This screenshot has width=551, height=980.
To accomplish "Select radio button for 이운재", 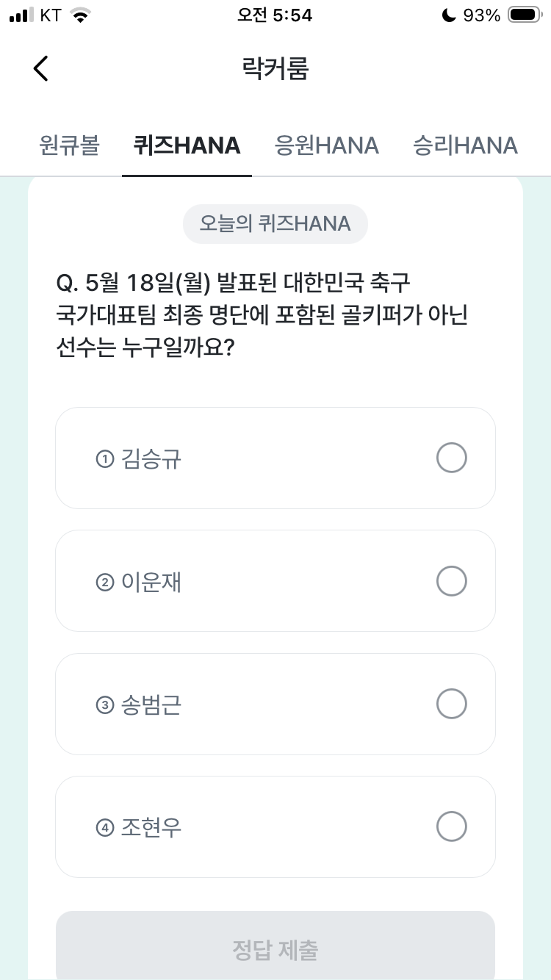I will pyautogui.click(x=451, y=581).
